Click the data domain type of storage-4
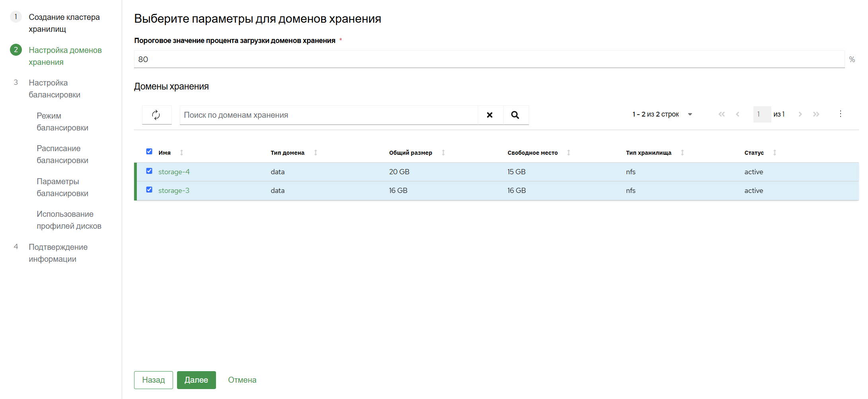Image resolution: width=868 pixels, height=399 pixels. click(278, 172)
